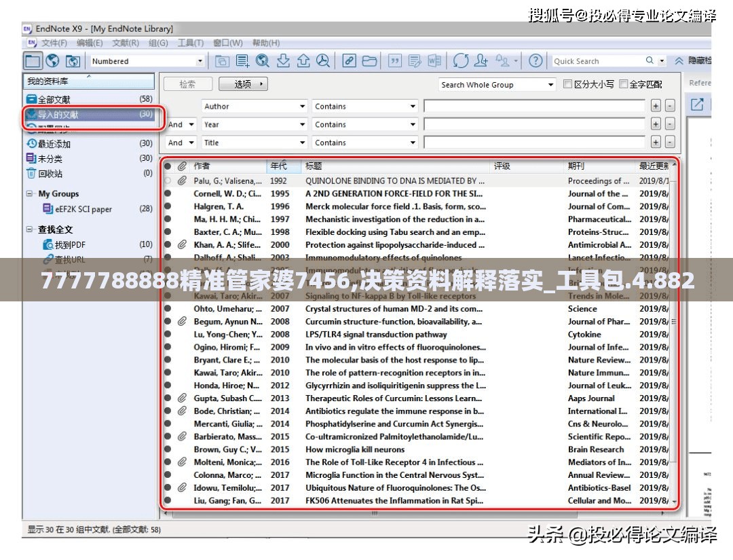
Task: Click the reference list horizontal scrollbar
Action: pos(374,513)
